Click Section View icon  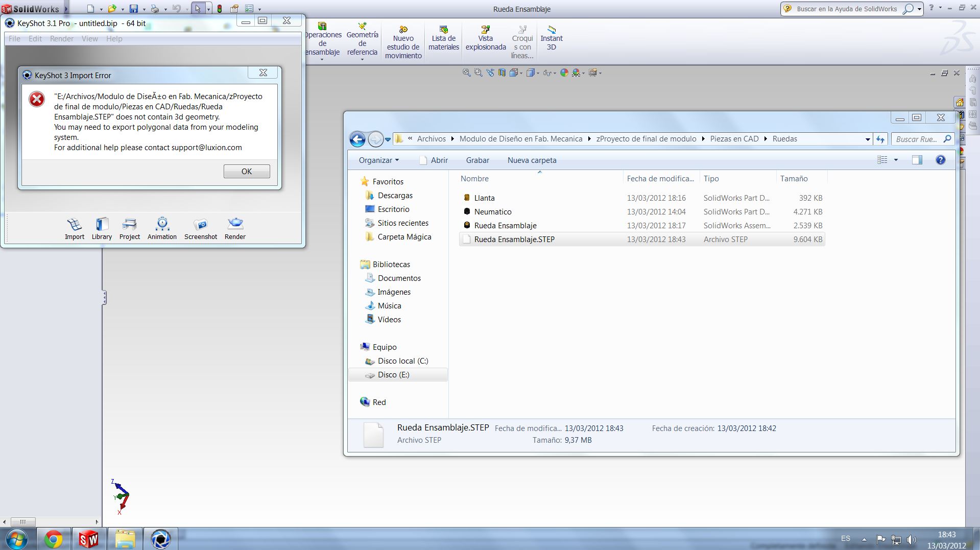pos(502,73)
